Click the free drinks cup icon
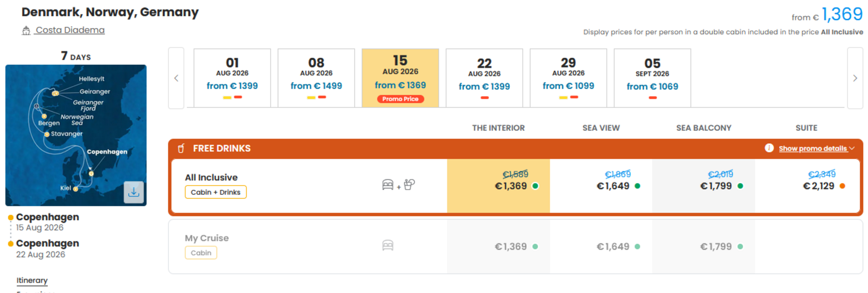The height and width of the screenshot is (293, 868). 181,148
